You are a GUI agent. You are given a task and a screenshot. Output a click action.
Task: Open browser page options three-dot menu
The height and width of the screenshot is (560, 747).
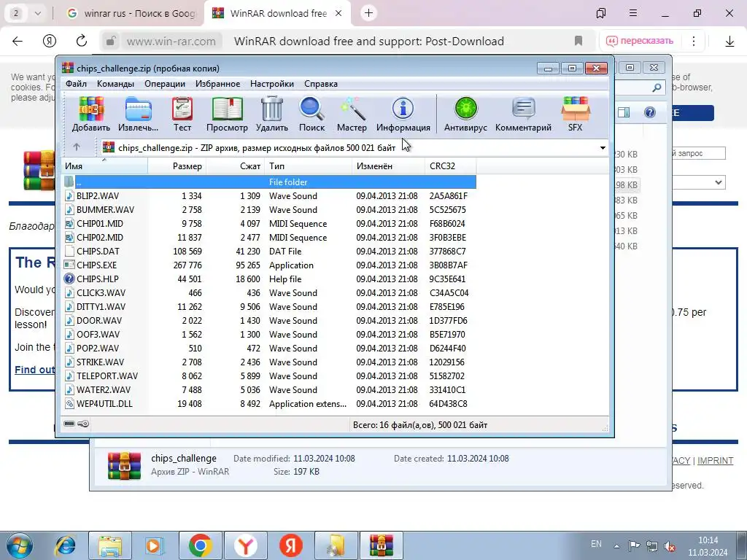point(694,41)
